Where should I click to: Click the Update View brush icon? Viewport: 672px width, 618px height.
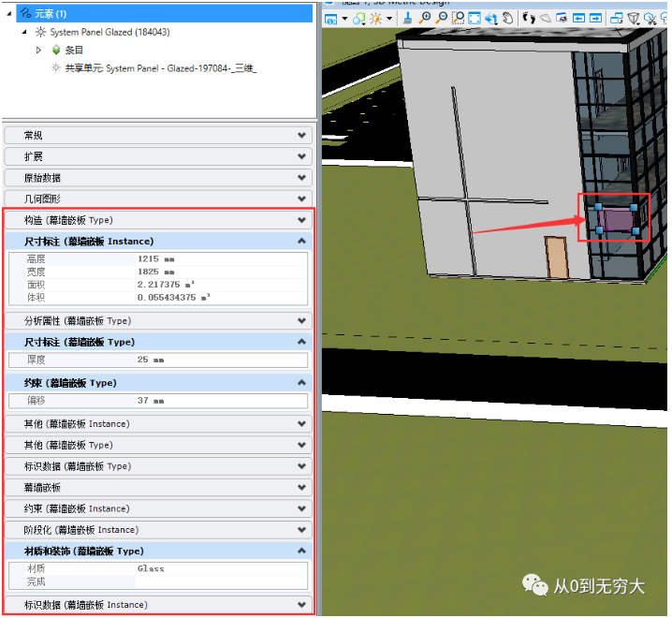point(408,18)
